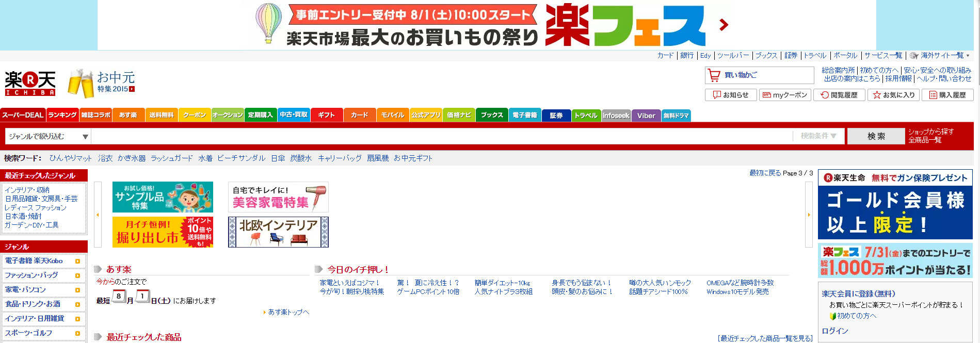Click the hot air balloon banner image
980x343 pixels.
point(268,23)
